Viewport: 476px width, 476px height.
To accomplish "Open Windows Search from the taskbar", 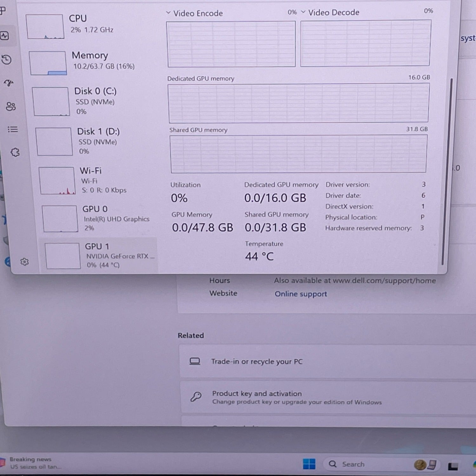I will 355,464.
